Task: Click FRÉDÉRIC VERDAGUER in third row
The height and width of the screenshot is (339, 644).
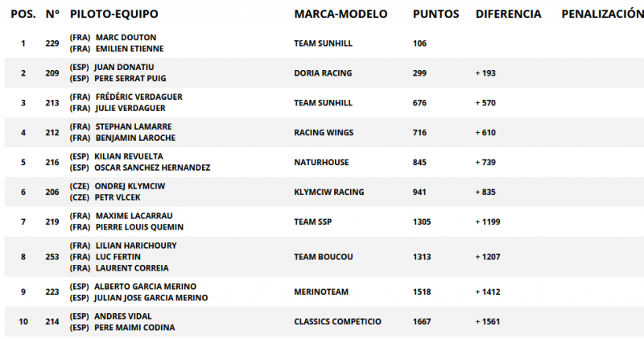Action: tap(138, 97)
